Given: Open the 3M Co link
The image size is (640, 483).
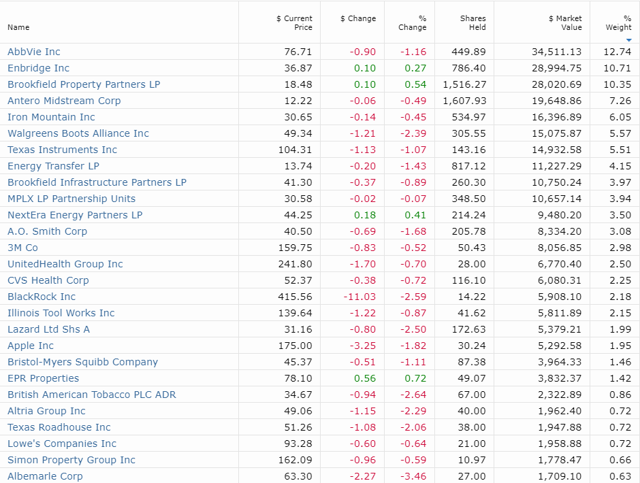Looking at the screenshot, I should click(x=22, y=248).
